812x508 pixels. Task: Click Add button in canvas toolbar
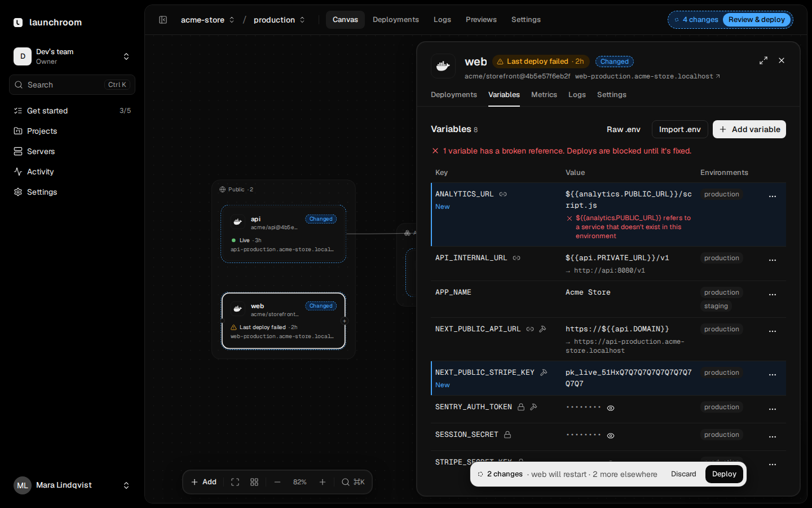coord(204,482)
